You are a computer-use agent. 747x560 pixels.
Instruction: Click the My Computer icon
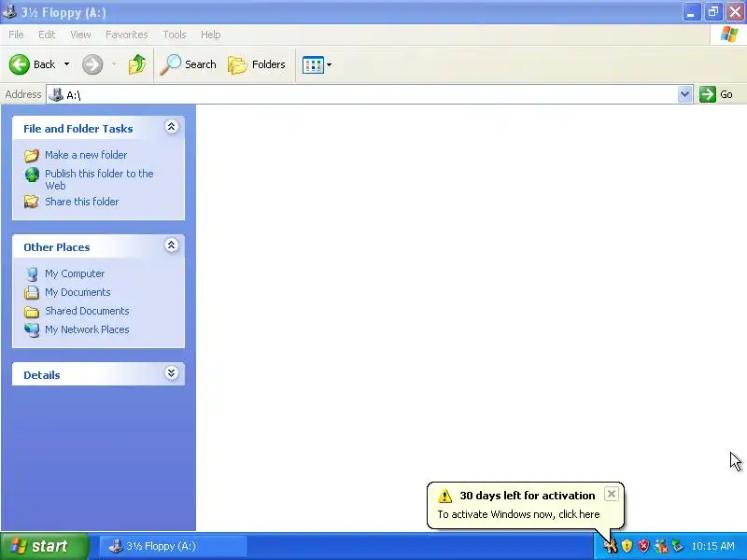coord(32,273)
